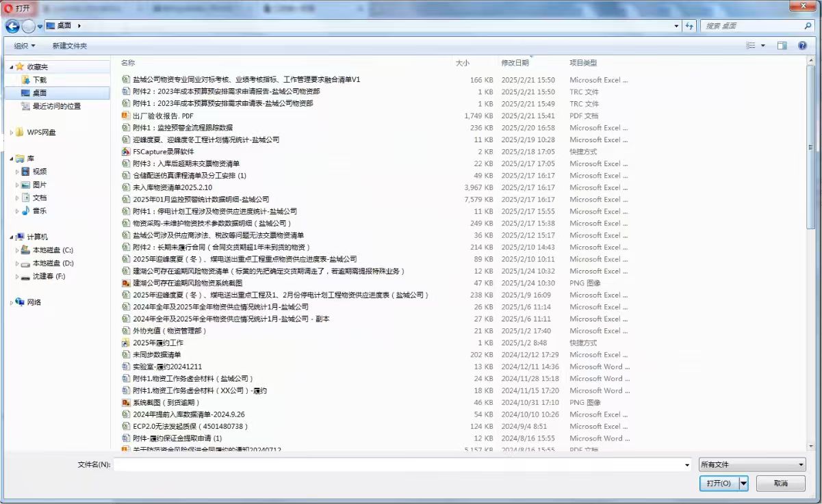The image size is (822, 504).
Task: Click the 文件名 input field
Action: [400, 465]
